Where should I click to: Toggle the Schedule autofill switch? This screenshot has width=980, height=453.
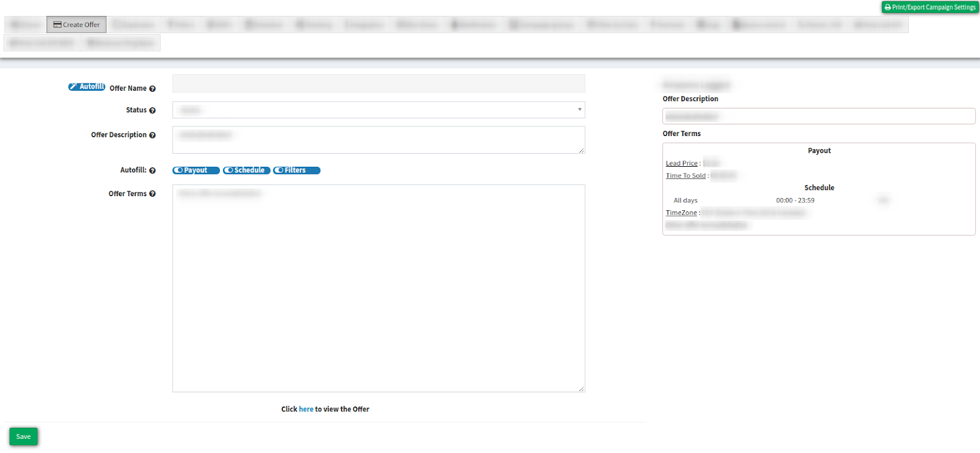pyautogui.click(x=246, y=170)
